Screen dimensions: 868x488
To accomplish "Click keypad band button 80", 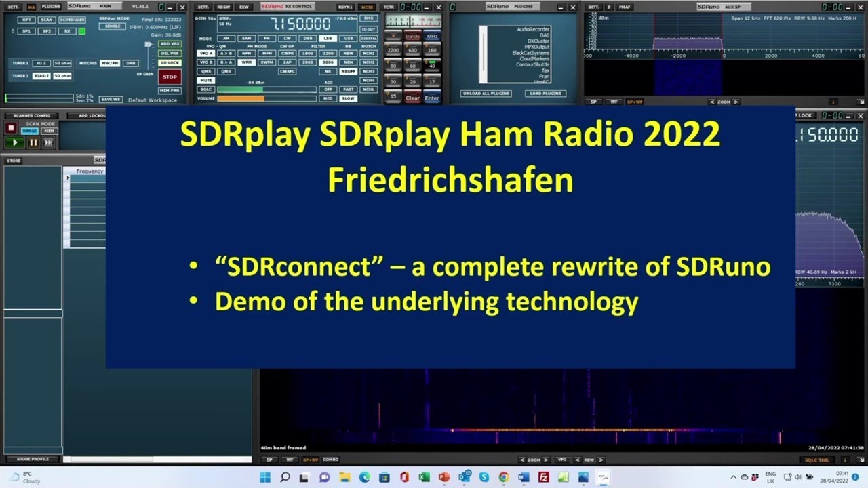I will click(x=393, y=65).
